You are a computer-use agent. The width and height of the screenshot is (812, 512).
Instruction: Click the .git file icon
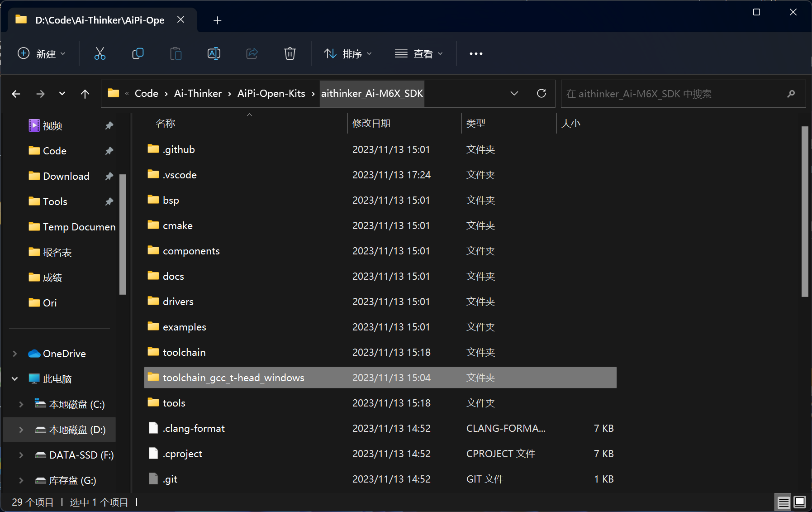pos(153,479)
